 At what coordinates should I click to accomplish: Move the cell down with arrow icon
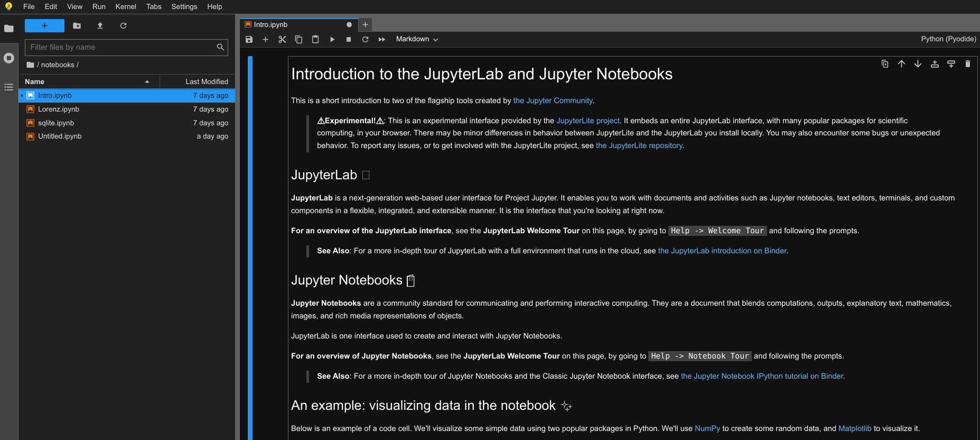pos(918,64)
